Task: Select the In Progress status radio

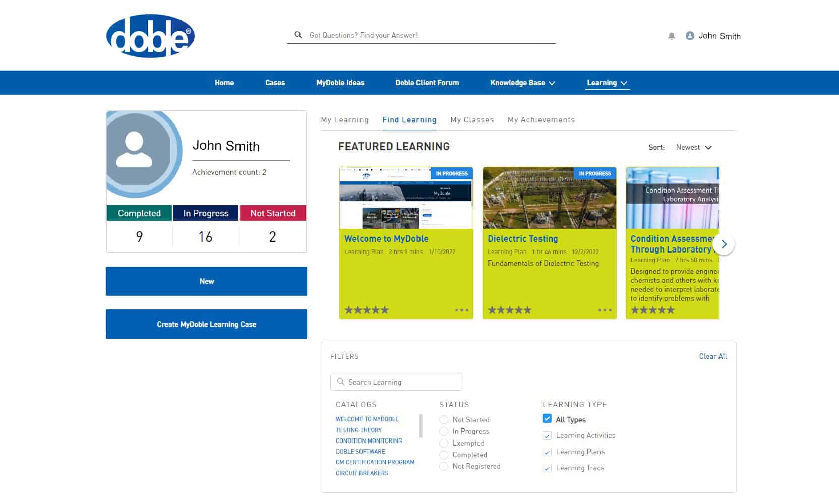Action: pyautogui.click(x=444, y=431)
